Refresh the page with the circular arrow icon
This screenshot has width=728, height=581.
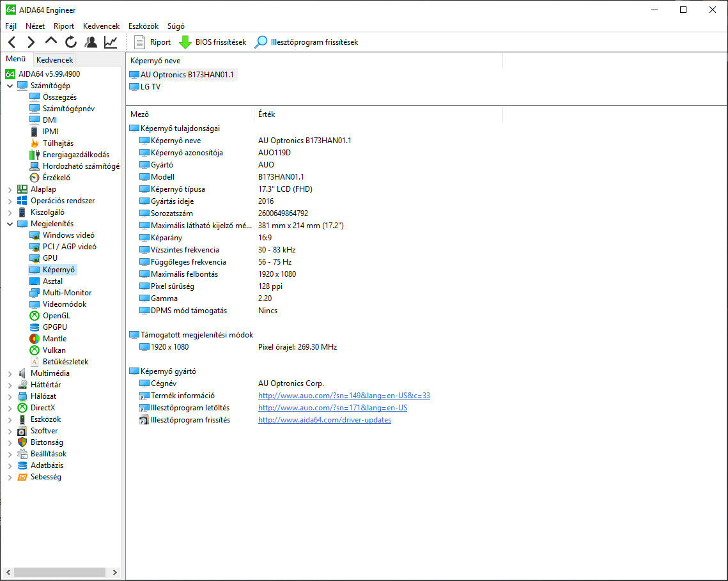70,42
